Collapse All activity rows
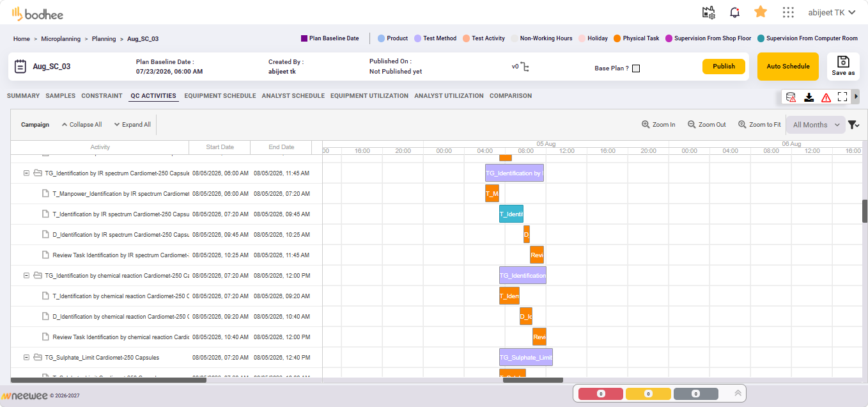The width and height of the screenshot is (868, 407). pyautogui.click(x=82, y=125)
